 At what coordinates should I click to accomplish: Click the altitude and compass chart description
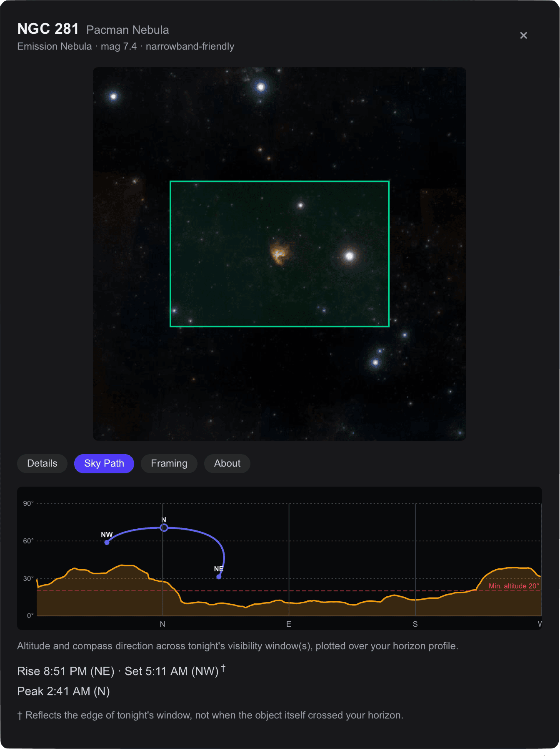pos(237,646)
